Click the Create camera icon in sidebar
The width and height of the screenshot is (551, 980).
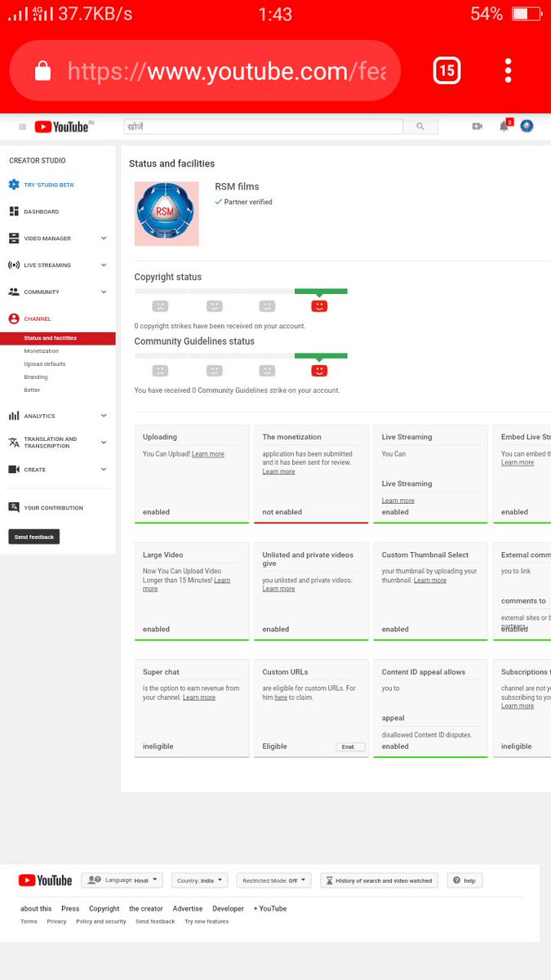14,470
